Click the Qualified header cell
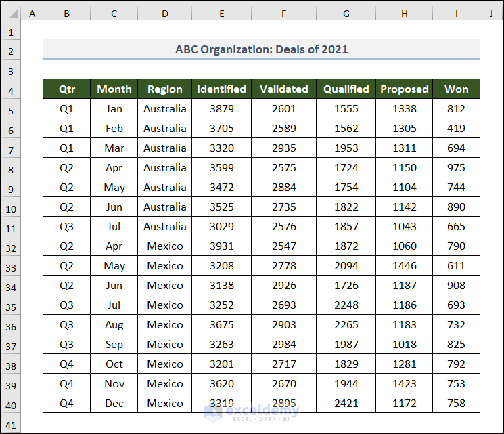Screen dimensions: 504x434 pos(346,89)
